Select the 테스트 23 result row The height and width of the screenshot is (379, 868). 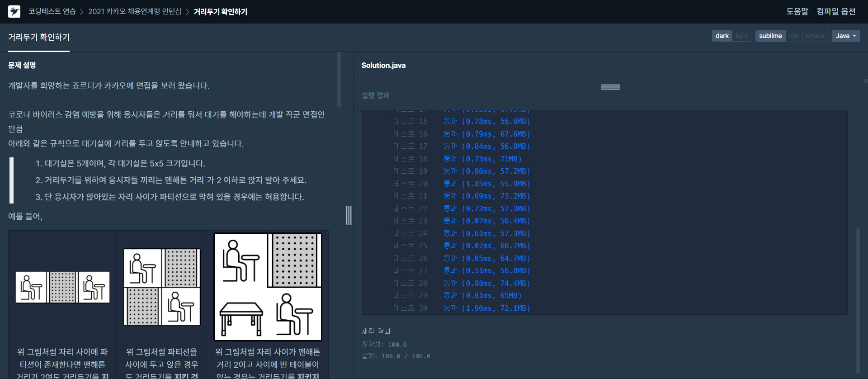coord(462,221)
